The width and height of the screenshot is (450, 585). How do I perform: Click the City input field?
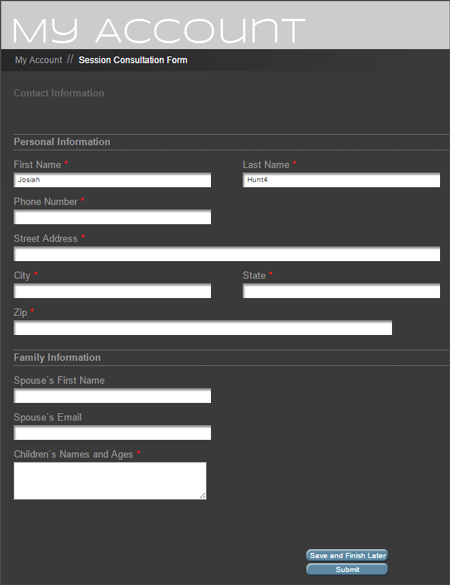point(112,291)
